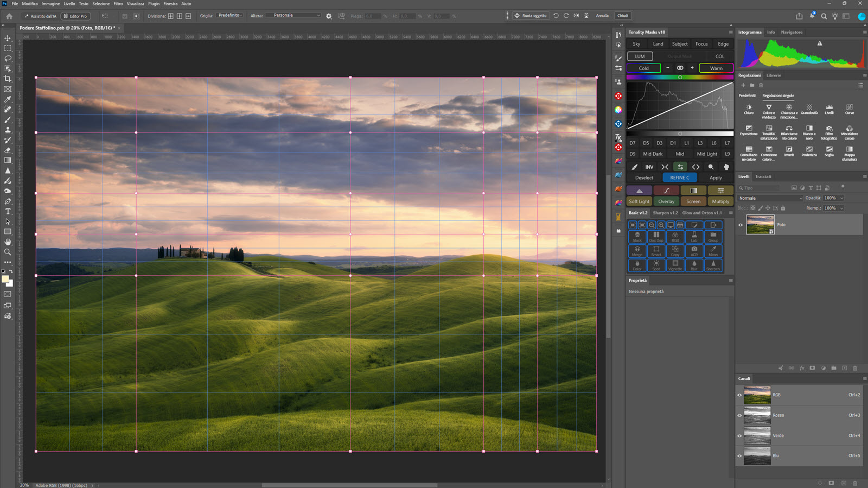This screenshot has height=488, width=868.
Task: Click the green swap arrows icon
Action: pos(680,167)
